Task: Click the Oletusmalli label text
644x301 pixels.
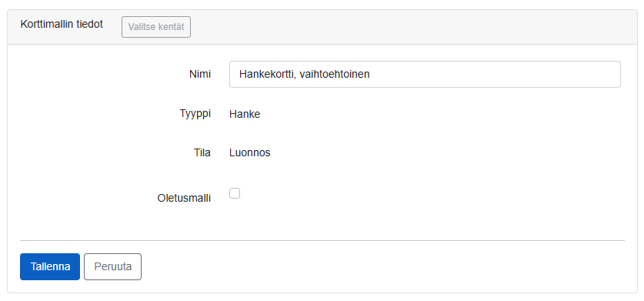Action: 184,198
